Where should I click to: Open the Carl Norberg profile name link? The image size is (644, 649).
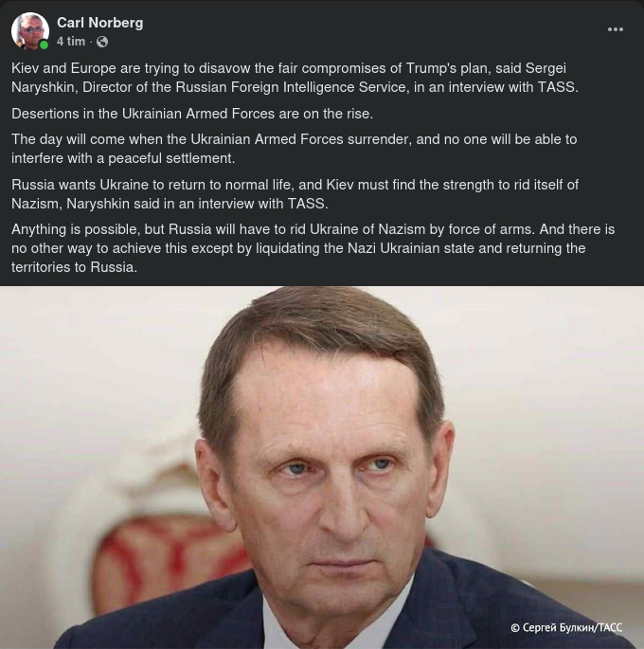click(99, 22)
